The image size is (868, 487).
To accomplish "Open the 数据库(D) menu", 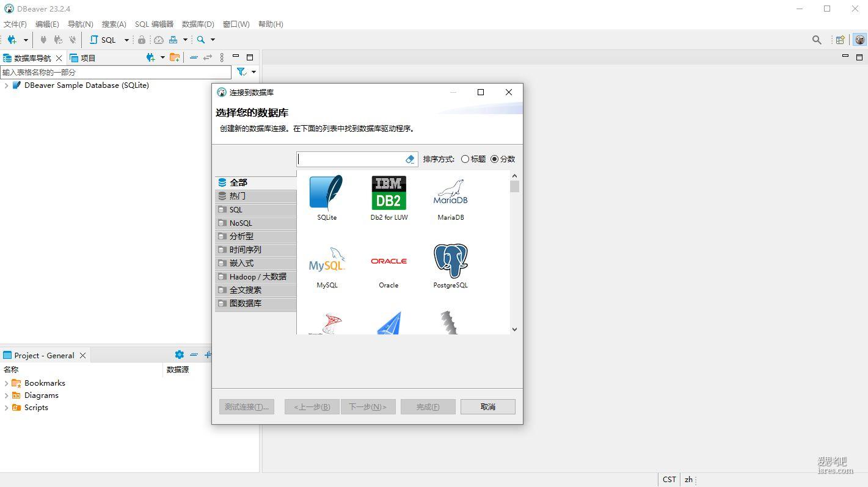I will [x=198, y=24].
